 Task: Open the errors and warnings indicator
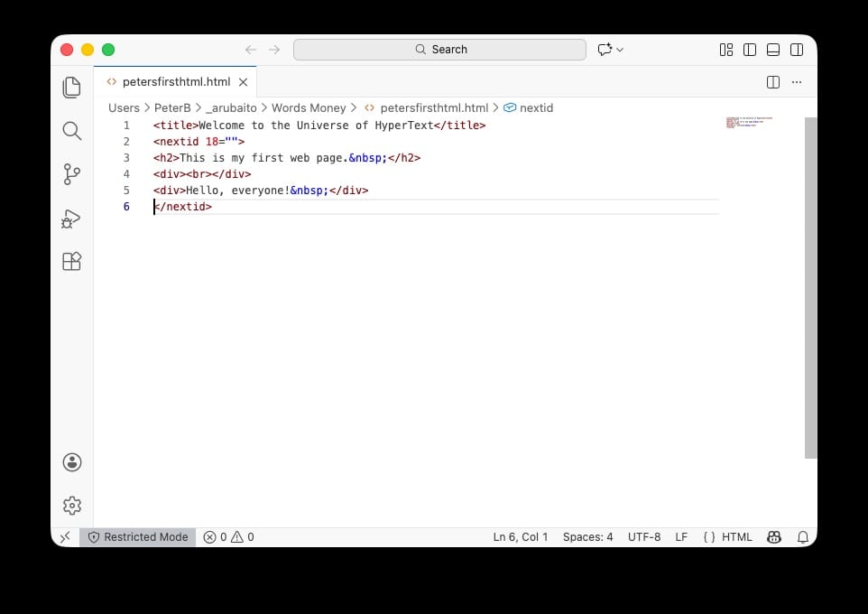pyautogui.click(x=228, y=537)
